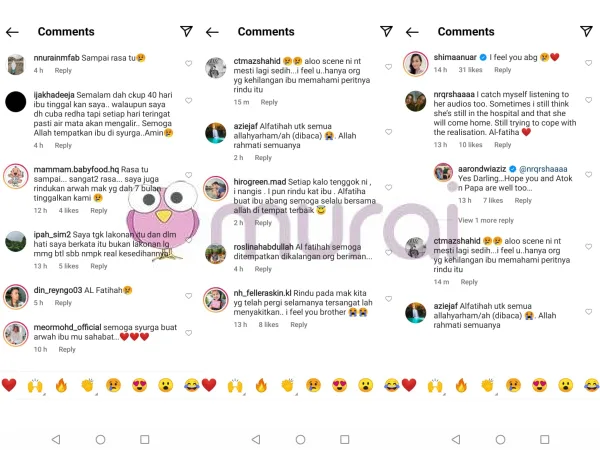Tap Android recent apps square on right screen
This screenshot has height=450, width=600.
point(545,439)
